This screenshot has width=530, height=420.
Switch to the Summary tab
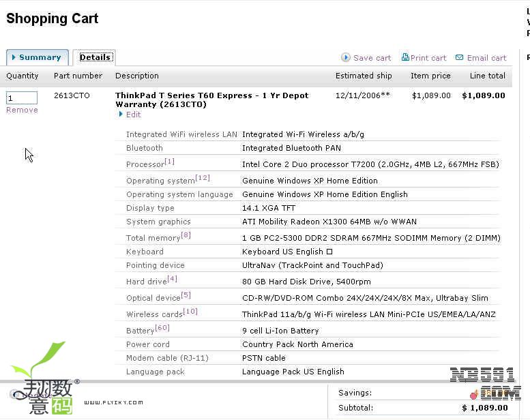38,57
